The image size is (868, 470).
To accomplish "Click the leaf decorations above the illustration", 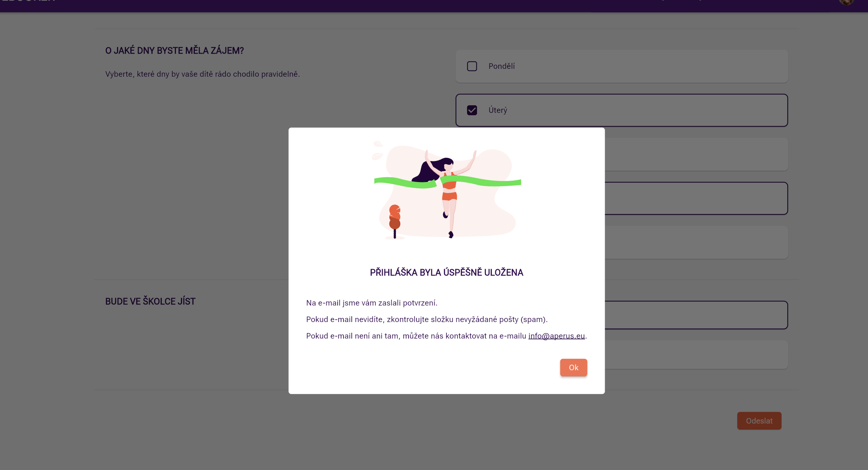I will (378, 150).
